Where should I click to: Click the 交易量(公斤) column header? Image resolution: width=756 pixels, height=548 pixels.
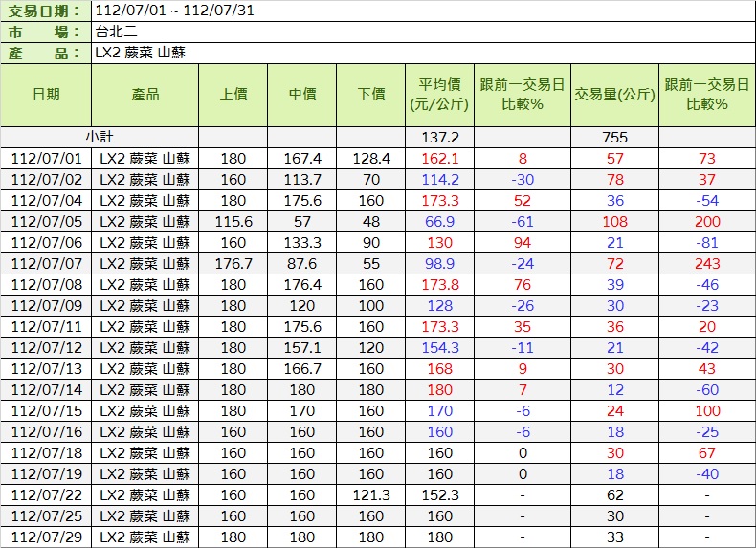pyautogui.click(x=615, y=95)
